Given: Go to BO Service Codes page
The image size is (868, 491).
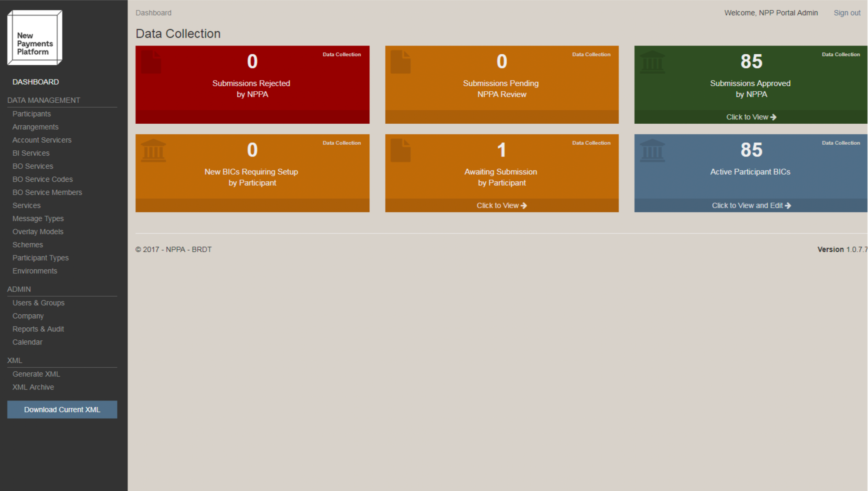Looking at the screenshot, I should tap(42, 179).
